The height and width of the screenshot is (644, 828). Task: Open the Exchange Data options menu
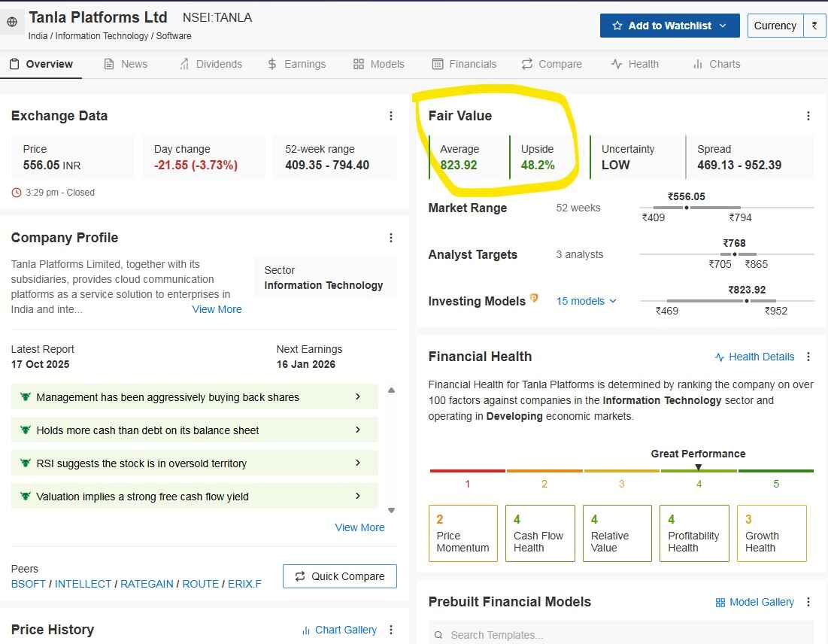tap(391, 116)
